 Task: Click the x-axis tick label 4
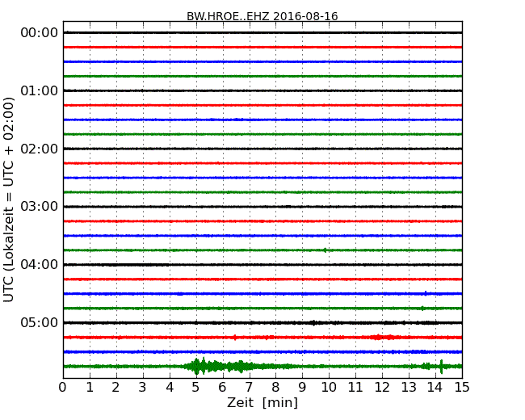(x=170, y=388)
